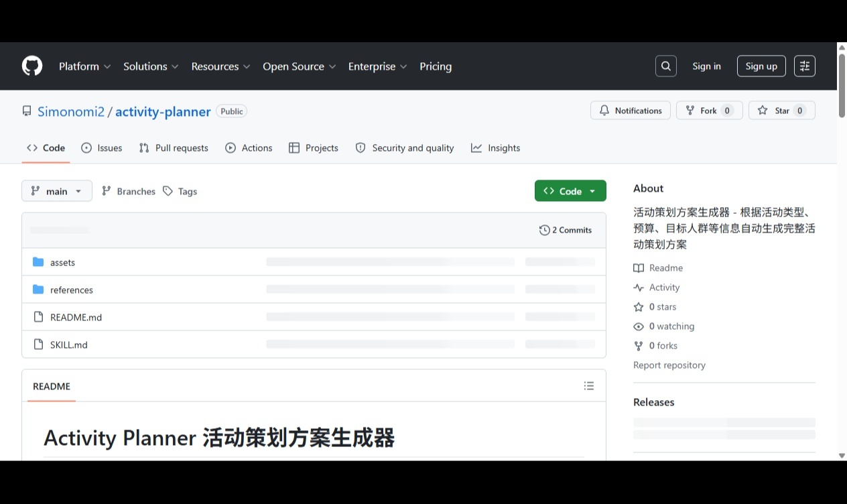Viewport: 847px width, 504px height.
Task: Click the Public visibility badge
Action: (x=232, y=111)
